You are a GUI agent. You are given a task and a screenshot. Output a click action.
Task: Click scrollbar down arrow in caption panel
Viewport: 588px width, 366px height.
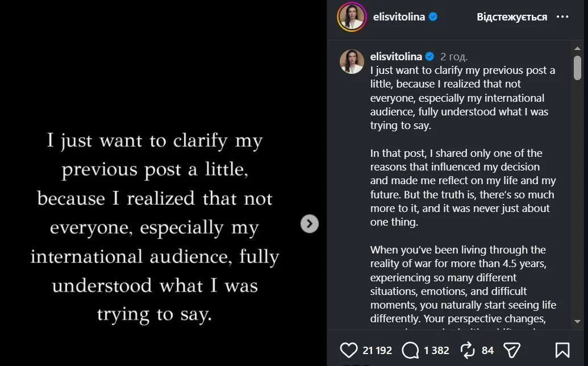pyautogui.click(x=578, y=322)
